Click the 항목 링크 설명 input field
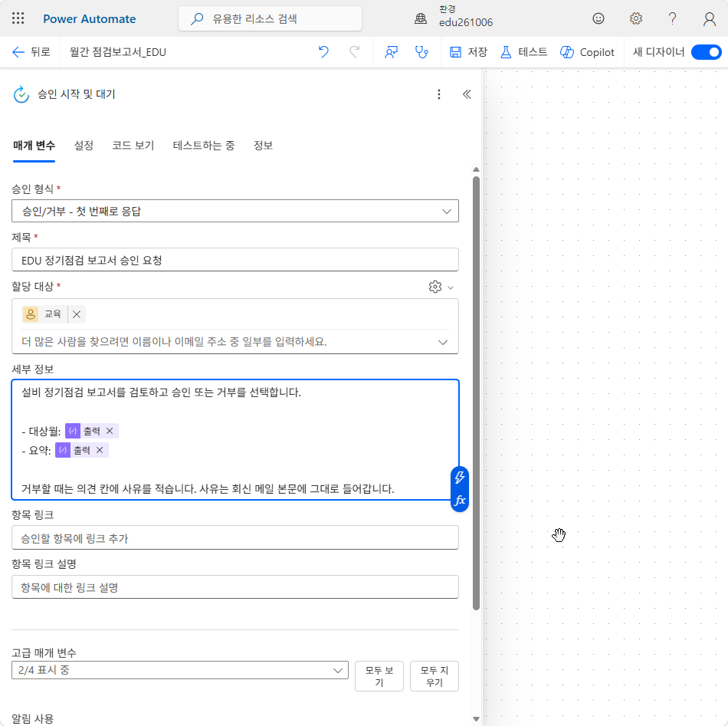Image resolution: width=728 pixels, height=726 pixels. (235, 587)
